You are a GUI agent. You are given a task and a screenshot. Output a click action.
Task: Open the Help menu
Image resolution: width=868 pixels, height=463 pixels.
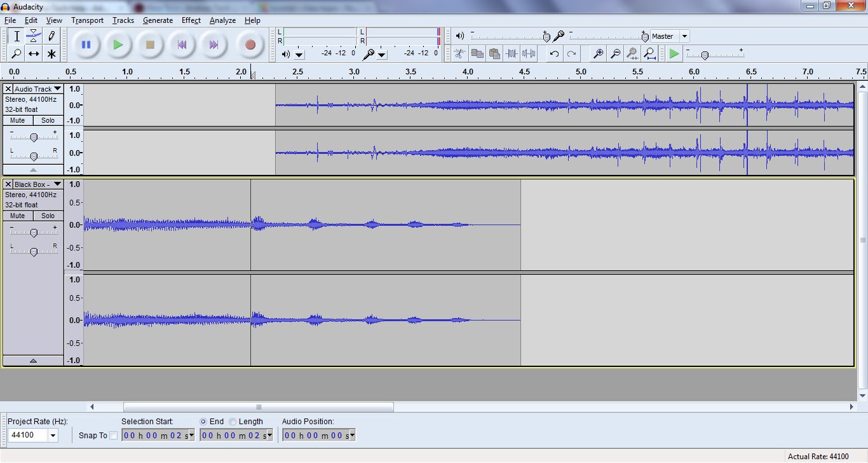coord(252,20)
